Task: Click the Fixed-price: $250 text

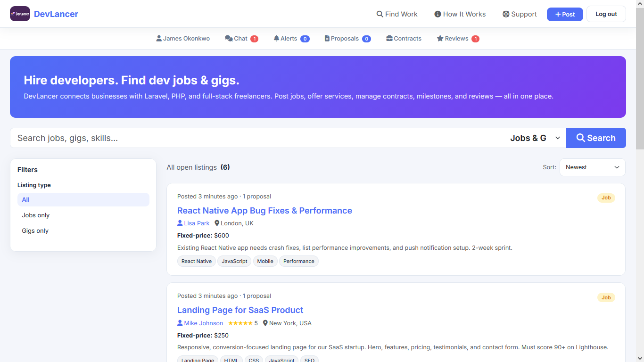Action: [203, 336]
